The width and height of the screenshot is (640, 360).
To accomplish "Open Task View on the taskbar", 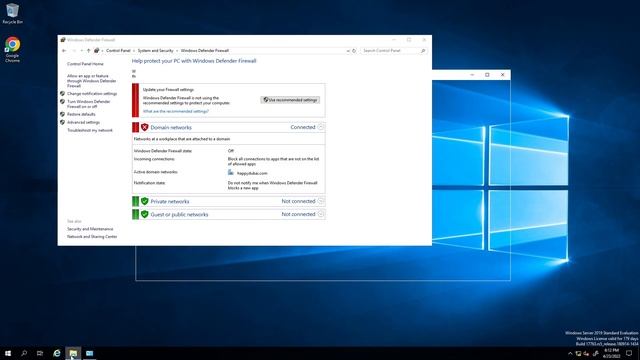I will point(40,353).
